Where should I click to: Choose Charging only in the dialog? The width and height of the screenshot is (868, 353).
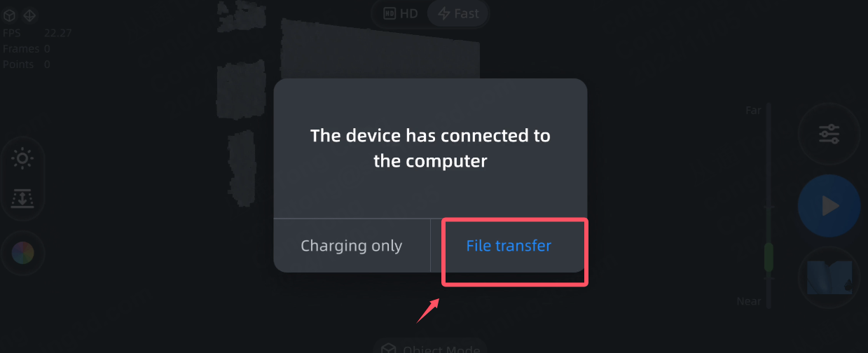coord(352,246)
